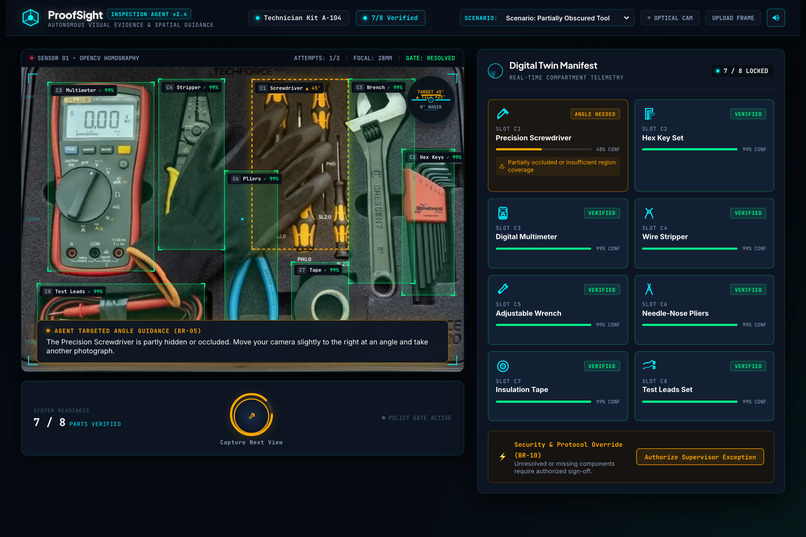This screenshot has height=537, width=806.
Task: Select the C8 Test Leads detection label
Action: coord(73,291)
